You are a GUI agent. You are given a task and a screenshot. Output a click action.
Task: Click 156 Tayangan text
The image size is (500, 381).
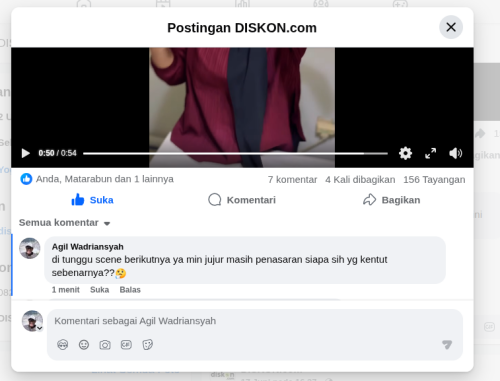434,180
